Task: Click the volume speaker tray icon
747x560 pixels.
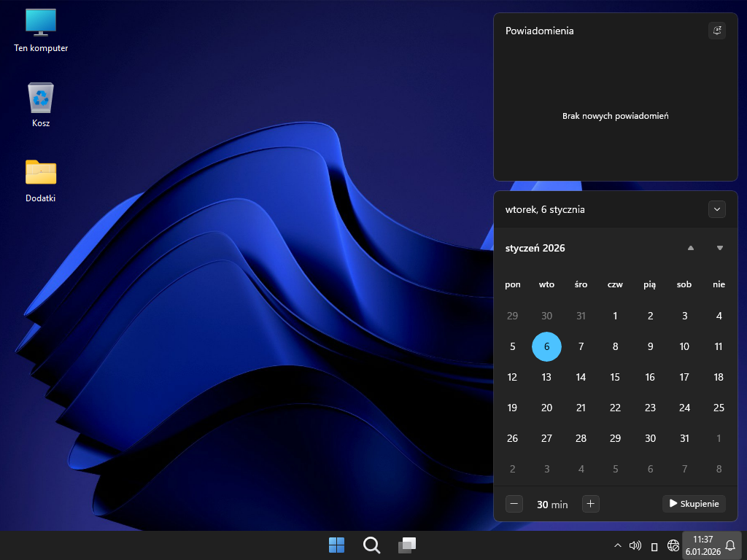Action: click(x=635, y=545)
